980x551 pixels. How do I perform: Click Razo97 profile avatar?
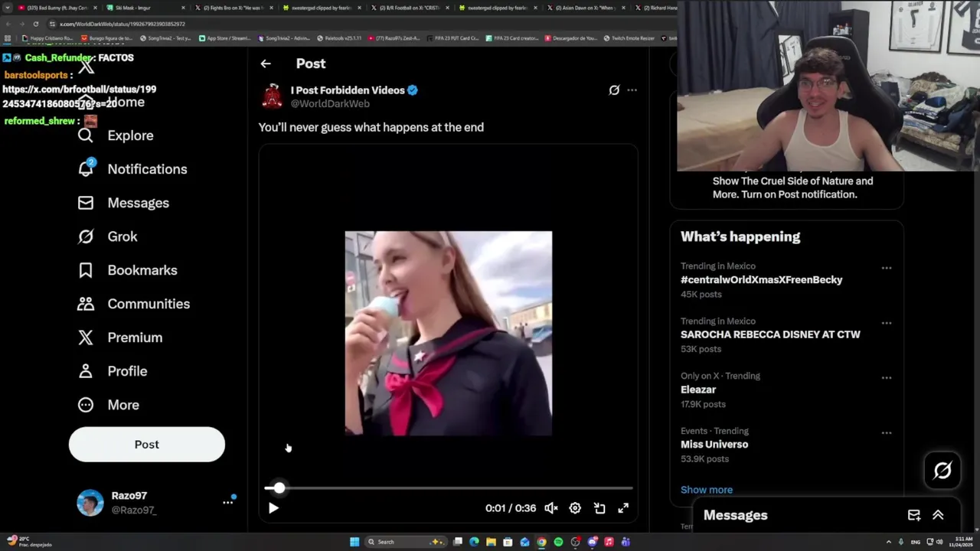(90, 503)
